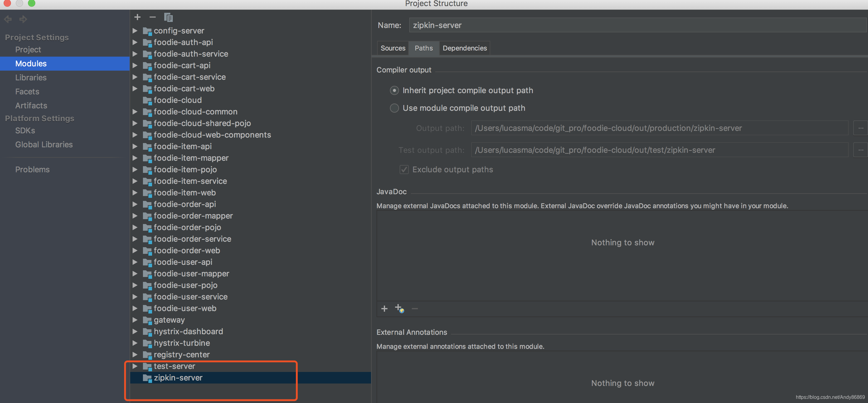The image size is (868, 403).
Task: Add JavaDoc path with plus icon
Action: pyautogui.click(x=384, y=309)
